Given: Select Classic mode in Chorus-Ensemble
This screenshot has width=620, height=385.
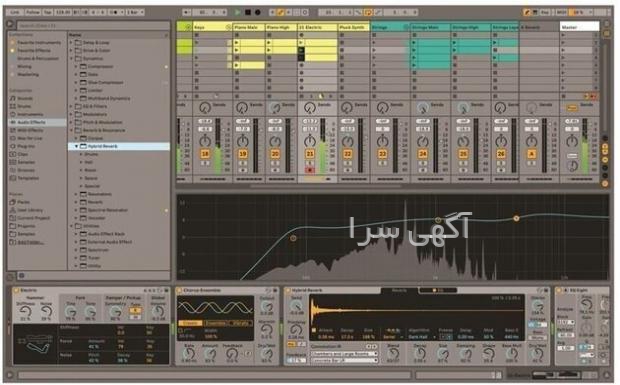Looking at the screenshot, I should pyautogui.click(x=190, y=323).
